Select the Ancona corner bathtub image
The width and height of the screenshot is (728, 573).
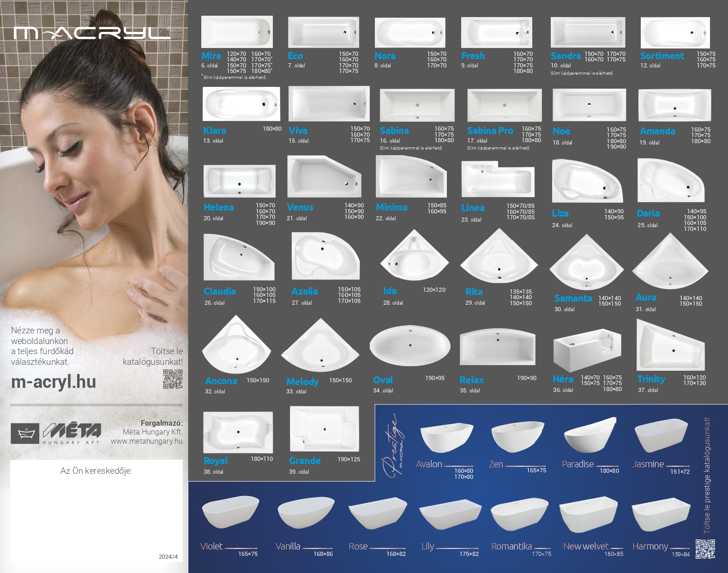236,345
